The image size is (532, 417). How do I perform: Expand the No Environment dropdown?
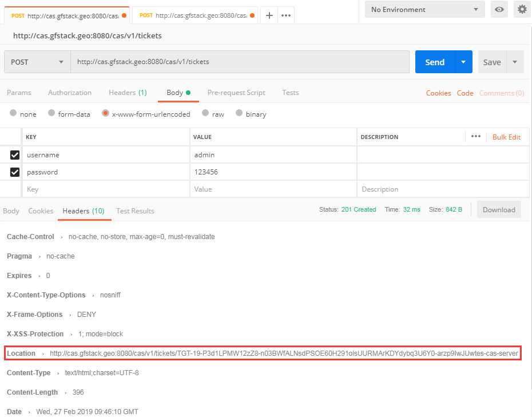click(424, 10)
